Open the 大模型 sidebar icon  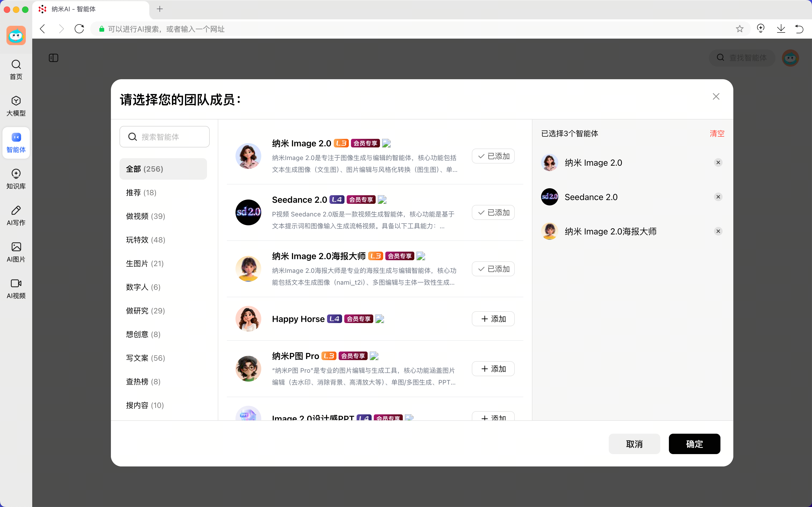pos(16,106)
